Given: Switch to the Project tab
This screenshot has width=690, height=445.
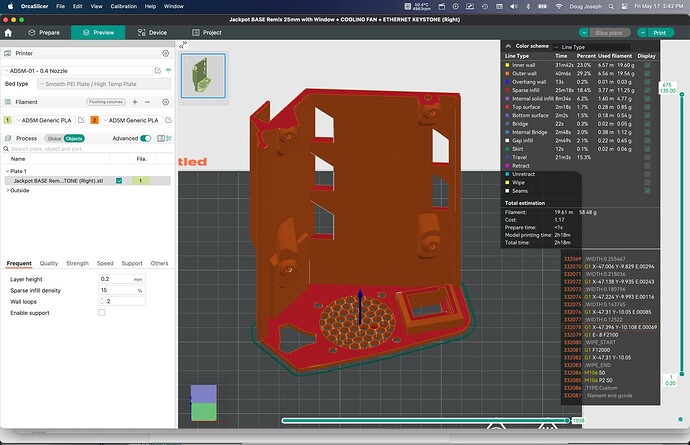Looking at the screenshot, I should click(x=207, y=33).
